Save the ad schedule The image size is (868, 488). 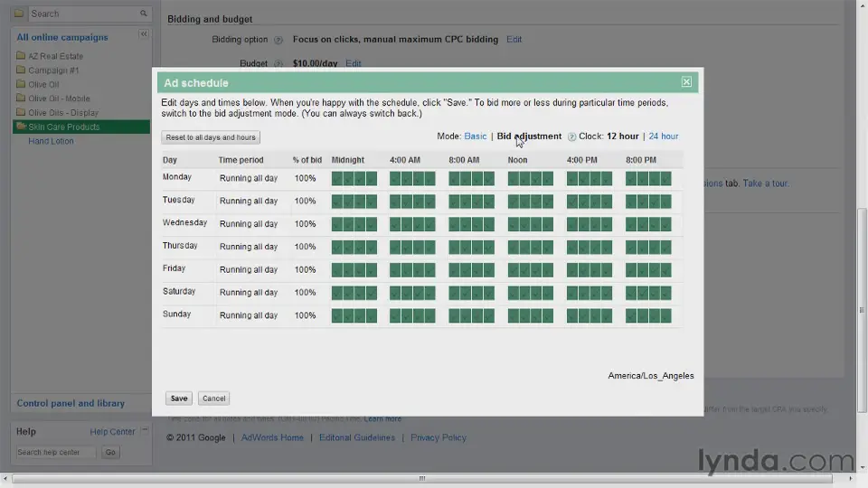[179, 398]
